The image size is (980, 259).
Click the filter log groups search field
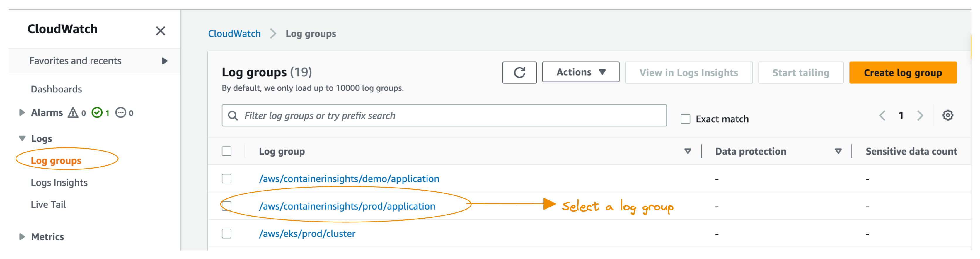(x=444, y=115)
